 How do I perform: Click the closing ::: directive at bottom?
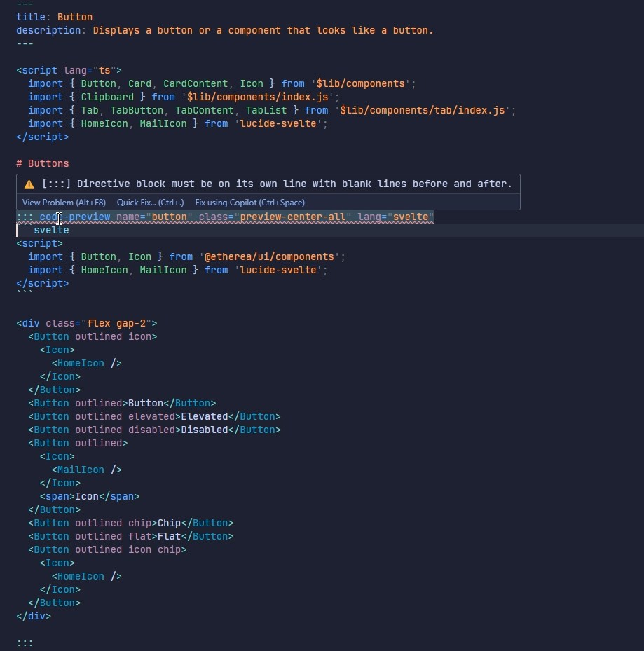(25, 643)
